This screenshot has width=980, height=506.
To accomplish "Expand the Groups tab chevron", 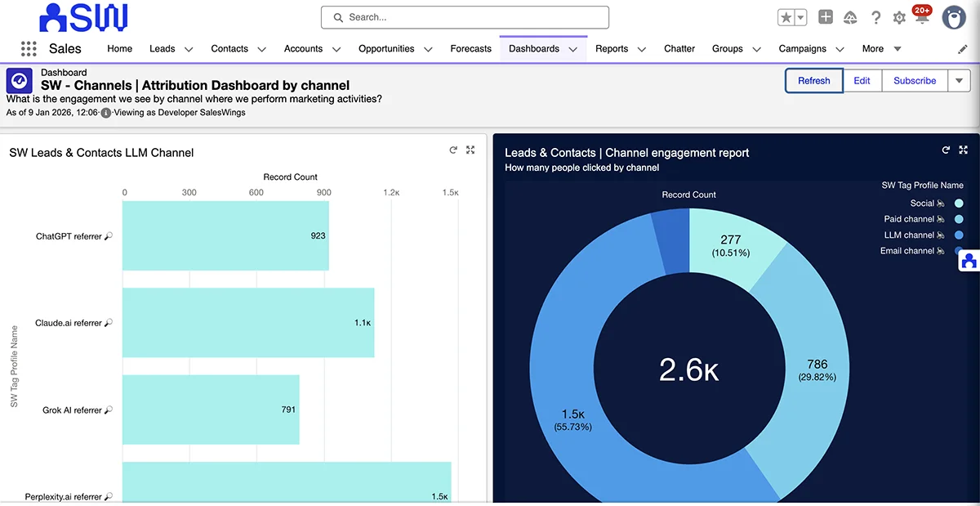I will [757, 49].
